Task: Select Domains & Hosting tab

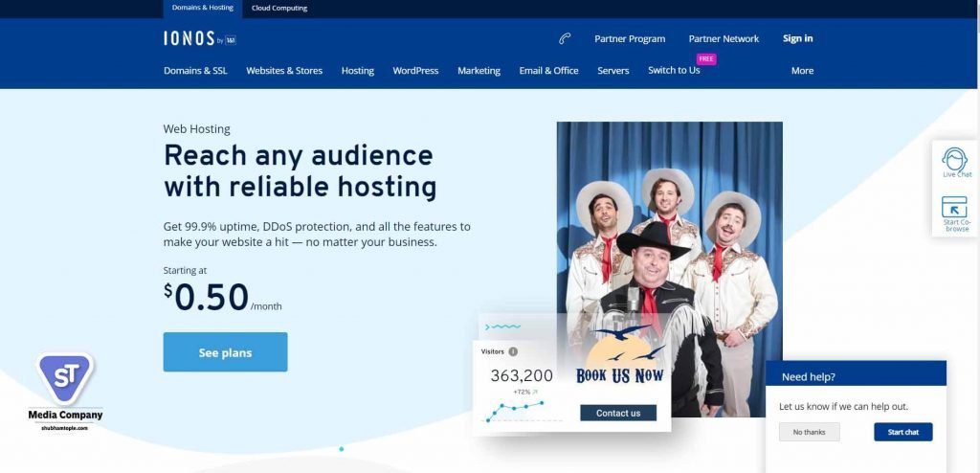Action: pyautogui.click(x=203, y=8)
